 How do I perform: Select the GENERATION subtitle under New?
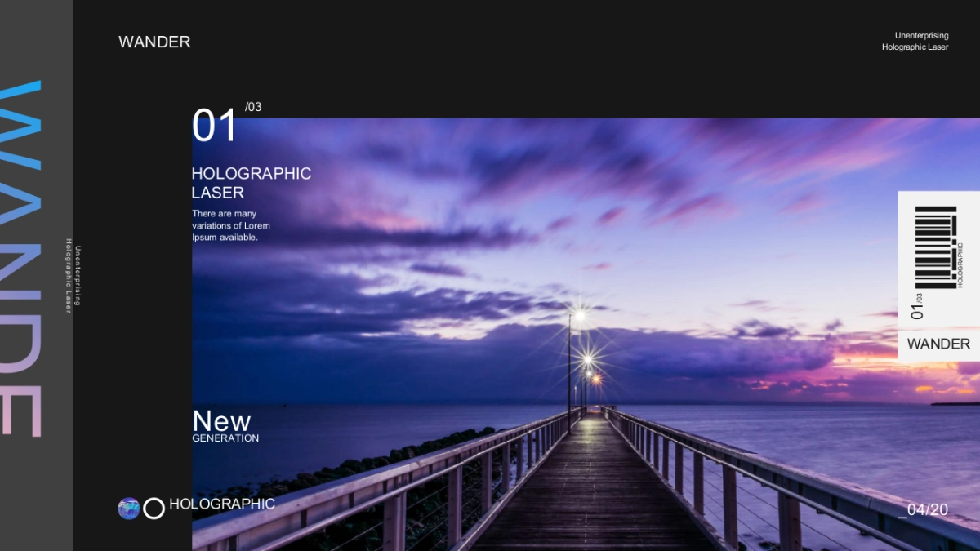click(x=225, y=438)
